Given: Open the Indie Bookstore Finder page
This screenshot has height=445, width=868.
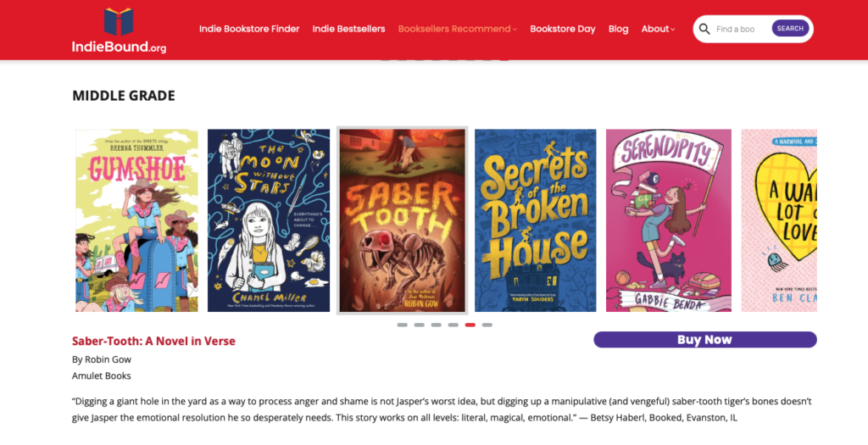Looking at the screenshot, I should point(249,29).
